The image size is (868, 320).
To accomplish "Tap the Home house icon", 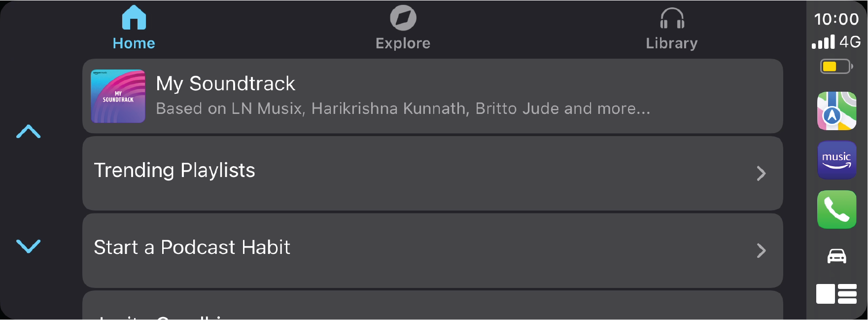I will (x=134, y=18).
